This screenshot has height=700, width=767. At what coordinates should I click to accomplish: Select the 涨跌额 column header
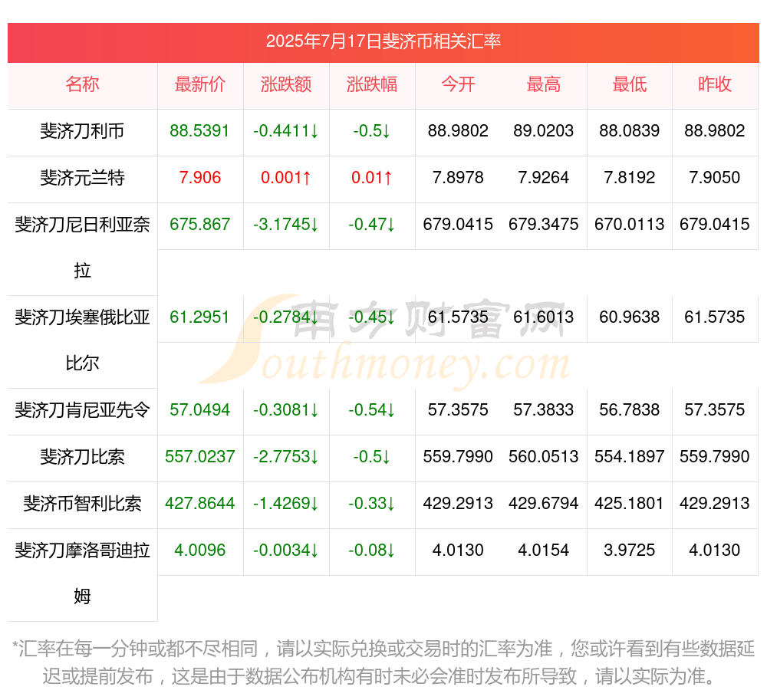pyautogui.click(x=286, y=84)
